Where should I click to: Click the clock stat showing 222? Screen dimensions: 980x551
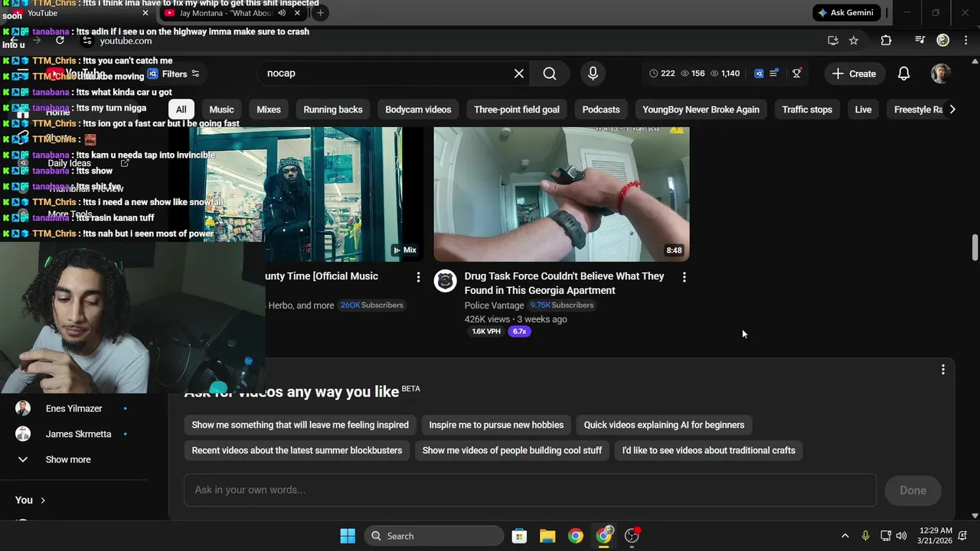[661, 73]
